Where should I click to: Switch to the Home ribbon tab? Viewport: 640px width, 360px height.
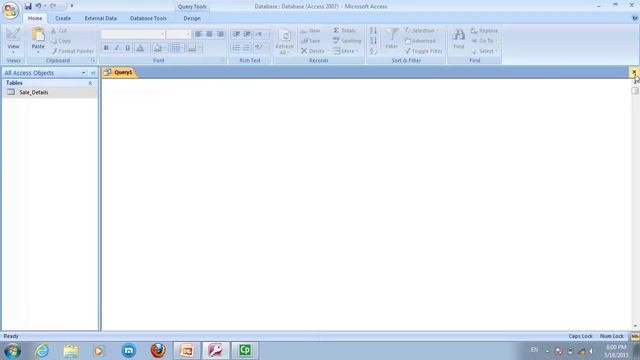[35, 18]
